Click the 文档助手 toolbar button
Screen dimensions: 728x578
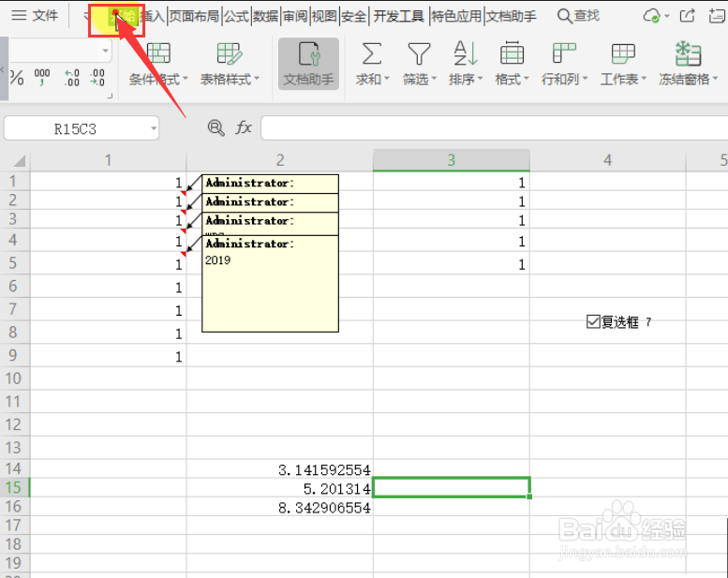[x=309, y=64]
